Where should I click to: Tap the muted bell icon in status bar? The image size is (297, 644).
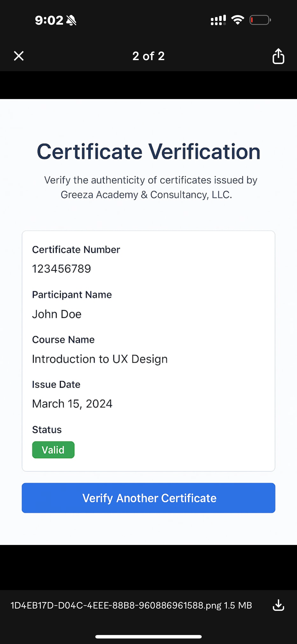coord(71,20)
